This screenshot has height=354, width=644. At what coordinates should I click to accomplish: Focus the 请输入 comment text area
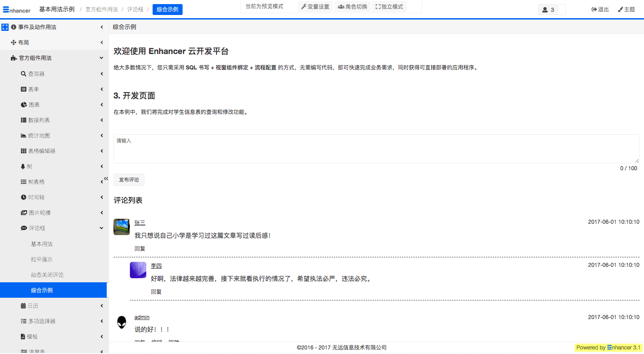(x=376, y=149)
